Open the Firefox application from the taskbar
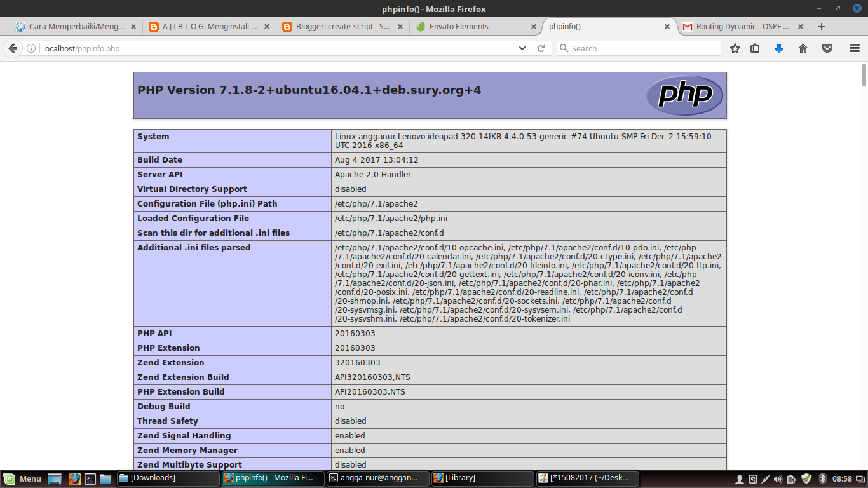 click(75, 478)
